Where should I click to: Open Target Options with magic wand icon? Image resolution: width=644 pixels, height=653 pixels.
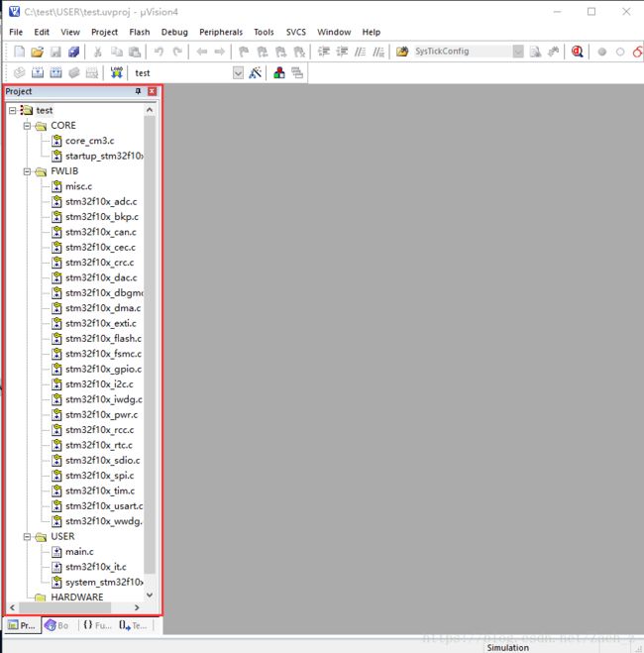coord(255,73)
